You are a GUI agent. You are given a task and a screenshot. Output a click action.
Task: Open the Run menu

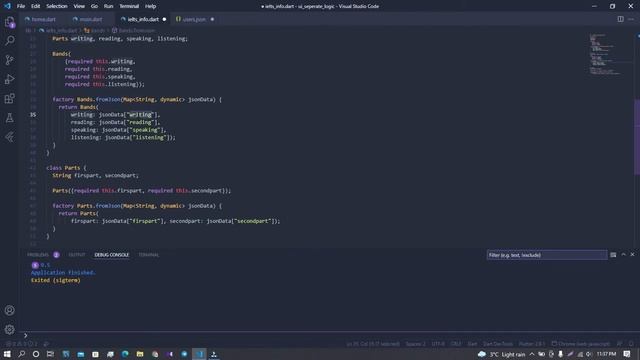pyautogui.click(x=108, y=6)
